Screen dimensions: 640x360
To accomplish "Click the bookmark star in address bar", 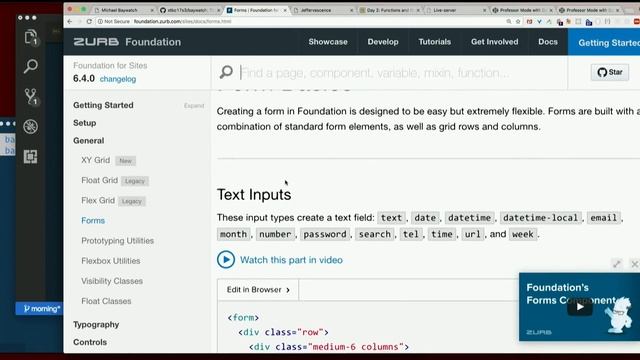I will click(x=518, y=21).
